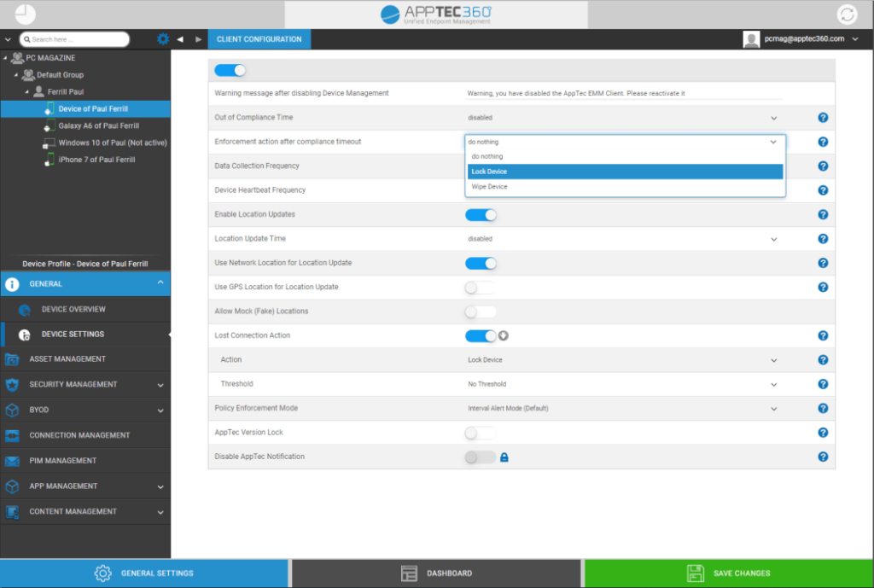Enable Use GPS Location for Location Update

(481, 288)
